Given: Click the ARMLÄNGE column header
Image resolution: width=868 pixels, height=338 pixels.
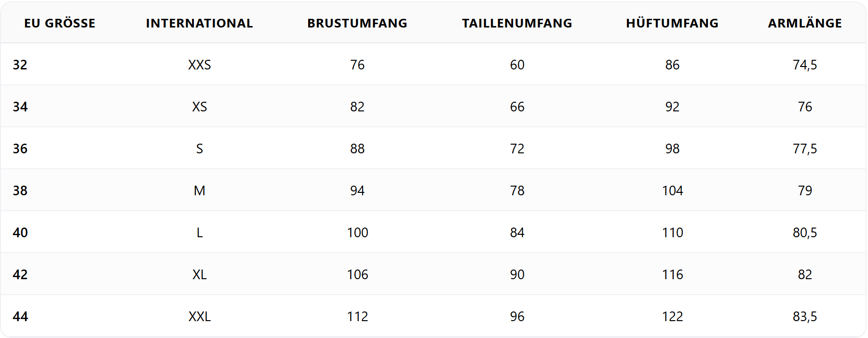Looking at the screenshot, I should click(x=805, y=23).
